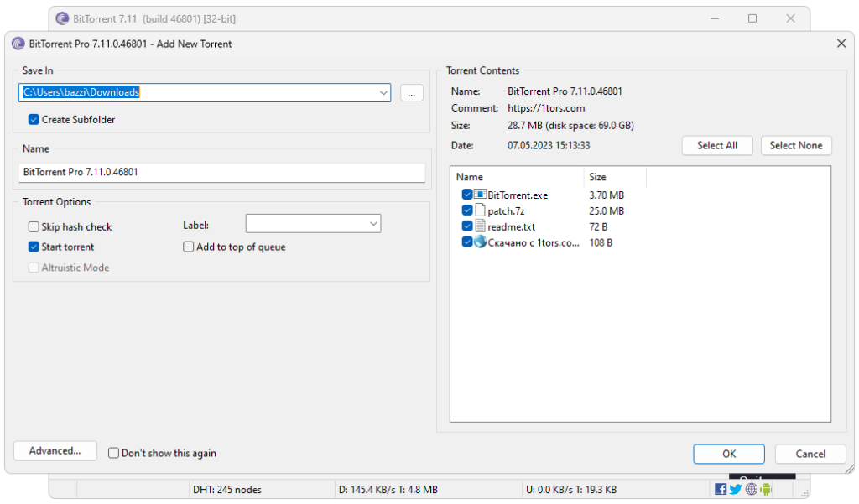Click the patch.7z archive file icon
This screenshot has height=504, width=859.
coord(478,210)
